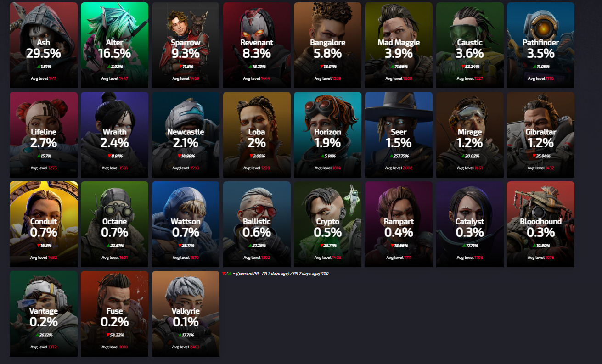Select the Bangalore legend card
The height and width of the screenshot is (364, 602).
(x=327, y=45)
